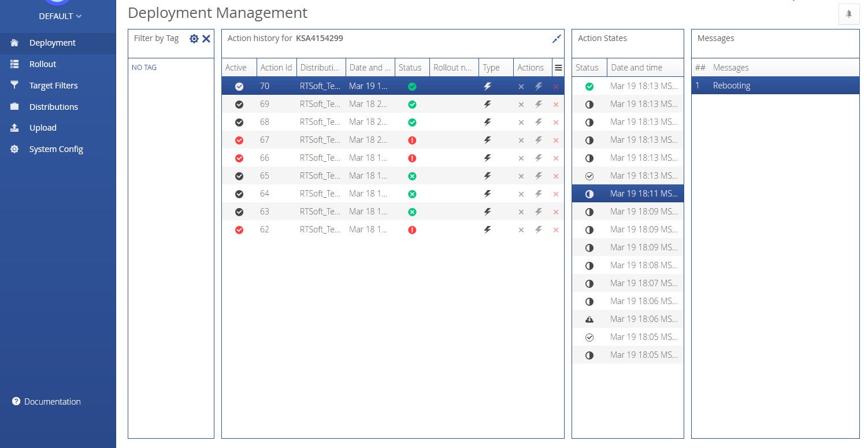Expand the DEFAULT tenant dropdown
The width and height of the screenshot is (868, 448).
[60, 16]
